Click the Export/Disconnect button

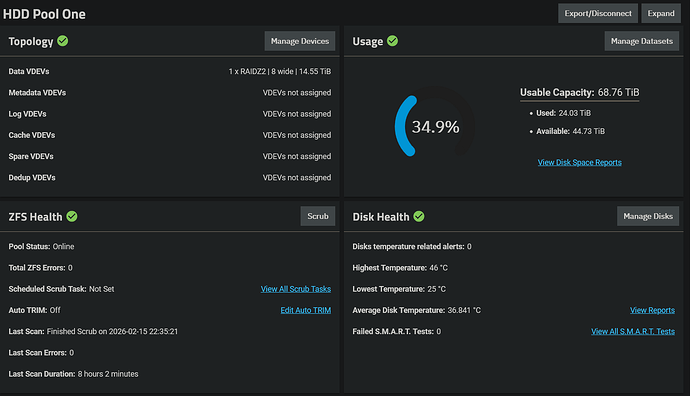point(598,13)
